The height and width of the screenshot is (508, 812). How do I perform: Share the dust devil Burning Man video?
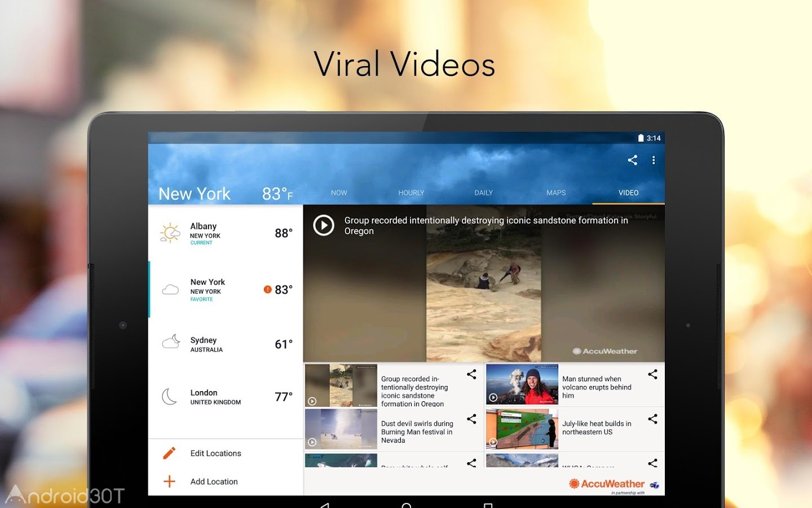coord(471,419)
